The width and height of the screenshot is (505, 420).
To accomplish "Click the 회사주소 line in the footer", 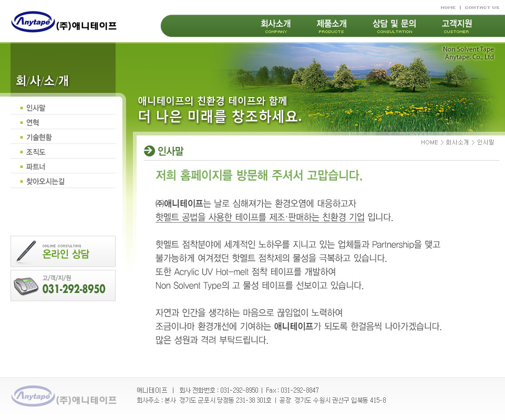I will [261, 401].
